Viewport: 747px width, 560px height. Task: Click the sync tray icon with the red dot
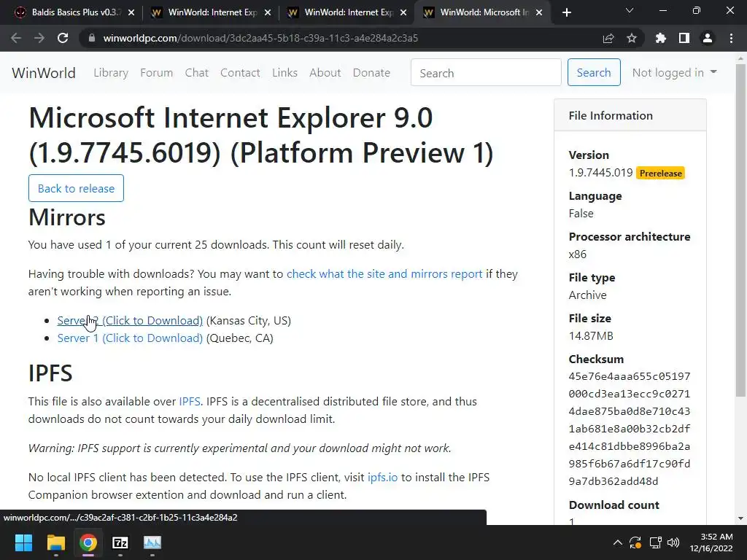(x=635, y=542)
